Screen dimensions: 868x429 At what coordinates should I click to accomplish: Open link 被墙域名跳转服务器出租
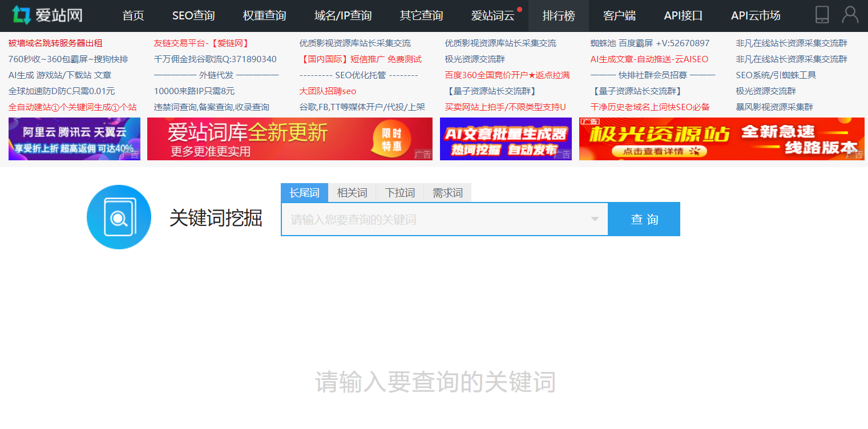tap(55, 43)
